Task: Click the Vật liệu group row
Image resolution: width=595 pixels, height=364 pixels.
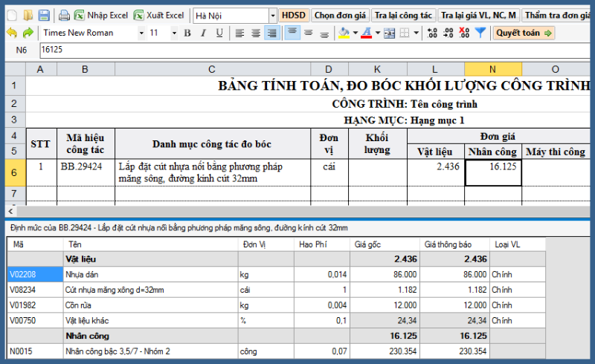Action: coord(276,259)
